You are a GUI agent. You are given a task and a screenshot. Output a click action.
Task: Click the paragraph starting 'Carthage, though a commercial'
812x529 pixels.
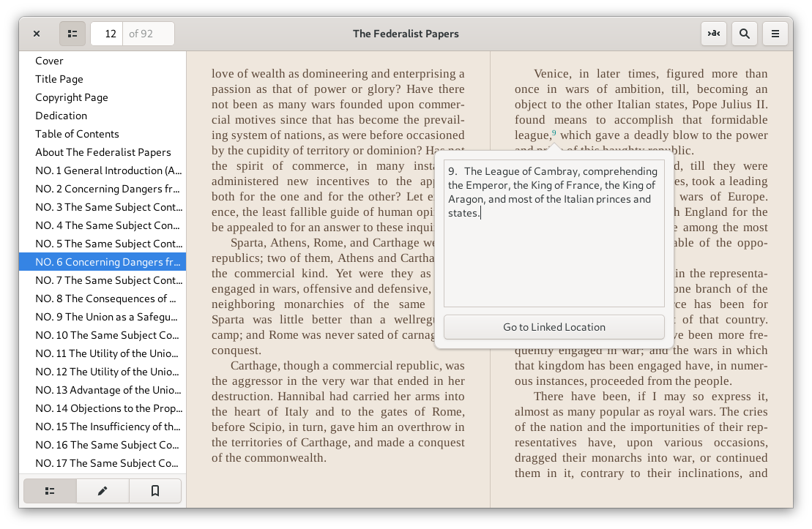point(338,411)
